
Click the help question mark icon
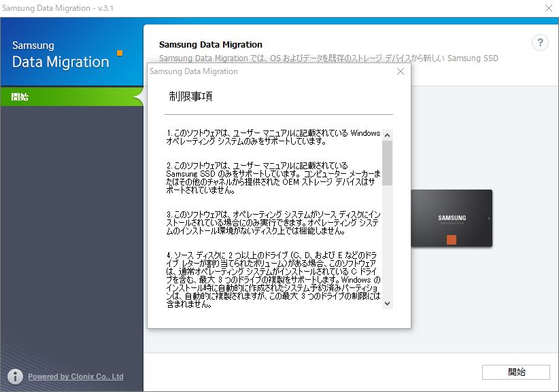(540, 43)
